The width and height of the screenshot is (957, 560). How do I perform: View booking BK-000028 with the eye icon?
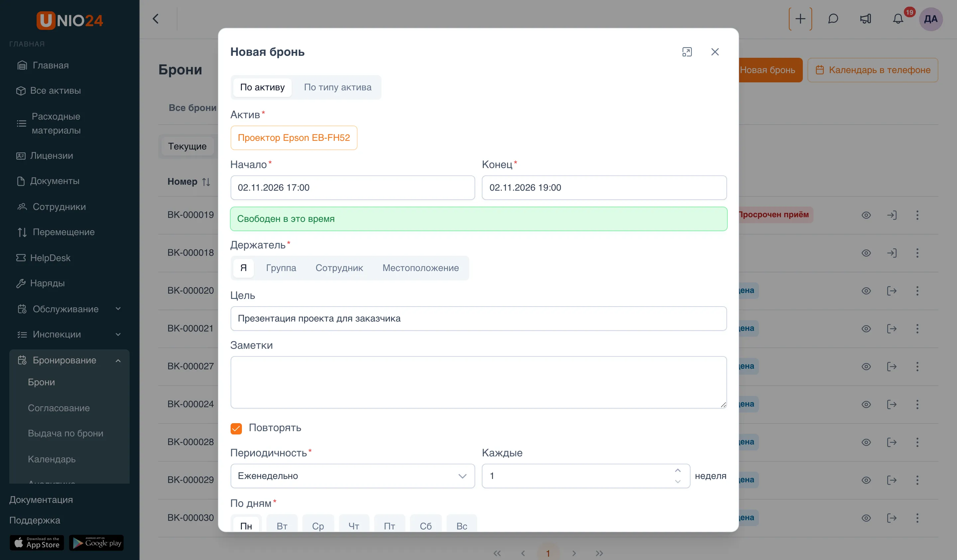(x=866, y=442)
